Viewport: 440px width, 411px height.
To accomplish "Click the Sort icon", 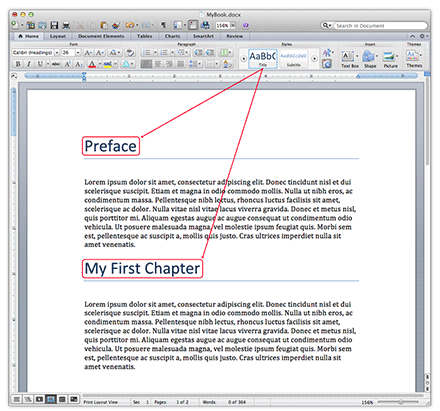I will [x=228, y=64].
